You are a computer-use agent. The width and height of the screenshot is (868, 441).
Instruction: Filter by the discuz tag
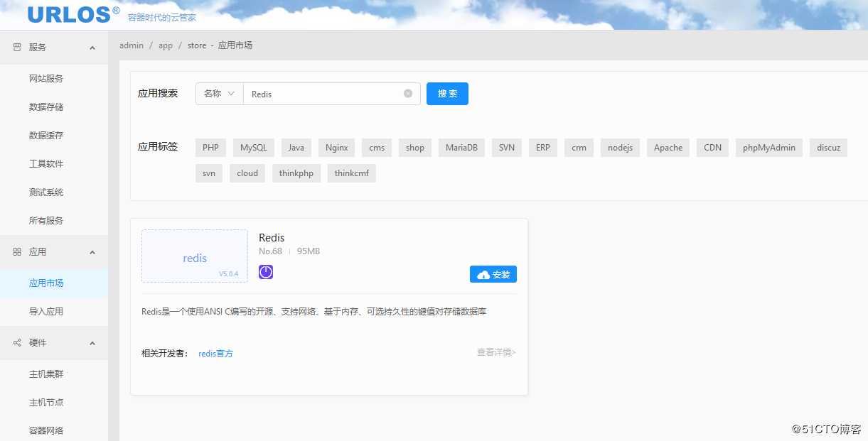click(828, 148)
